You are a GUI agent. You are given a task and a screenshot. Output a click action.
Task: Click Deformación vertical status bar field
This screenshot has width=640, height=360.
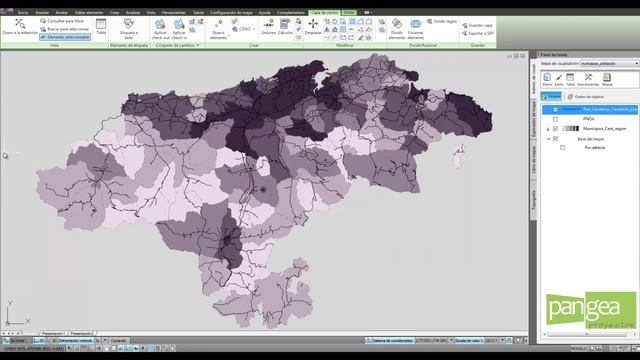pyautogui.click(x=76, y=340)
